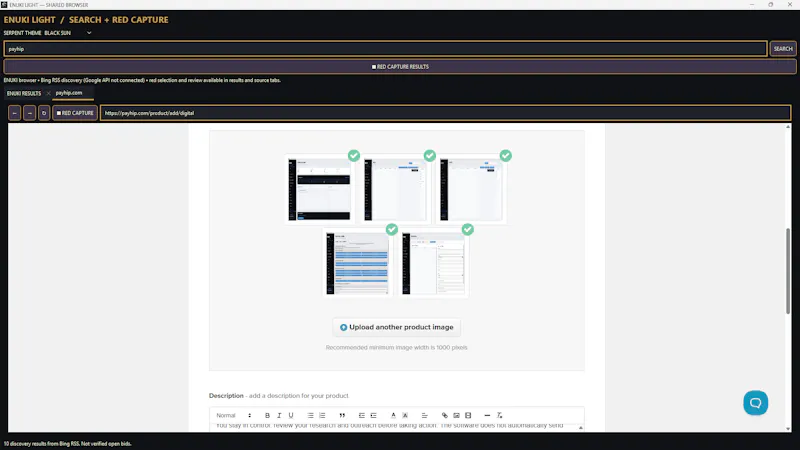Click the RED CAPTURE RESULTS bar
Screen dimensions: 800x450
400,67
